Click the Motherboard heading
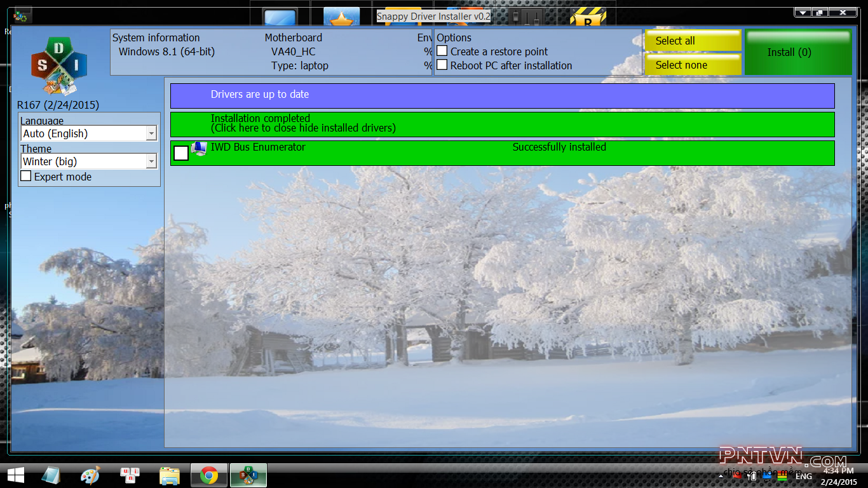Screen dimensions: 868x488 click(x=294, y=38)
